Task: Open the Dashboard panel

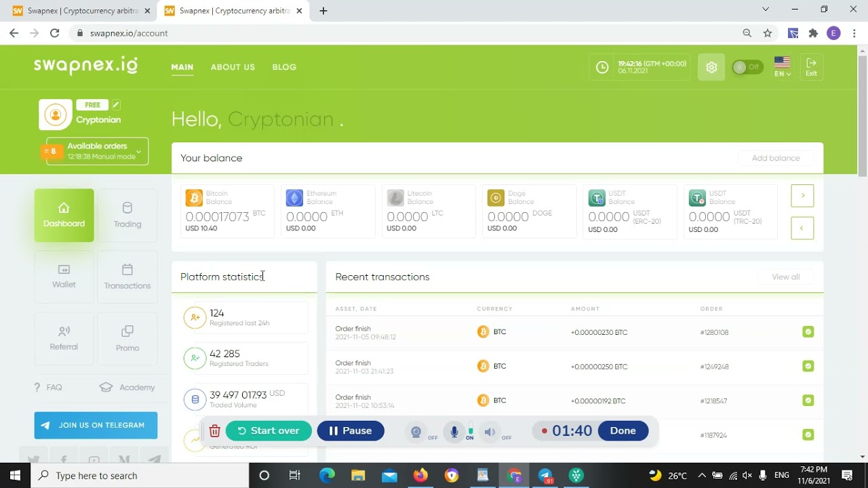Action: pyautogui.click(x=64, y=215)
